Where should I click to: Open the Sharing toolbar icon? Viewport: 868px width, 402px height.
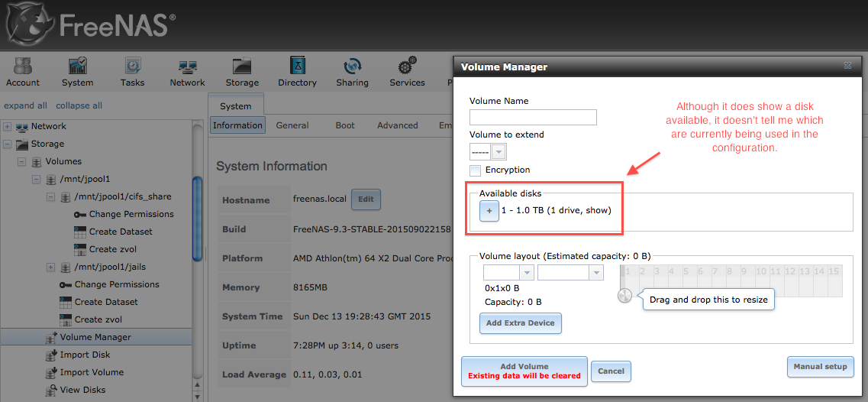pyautogui.click(x=352, y=72)
